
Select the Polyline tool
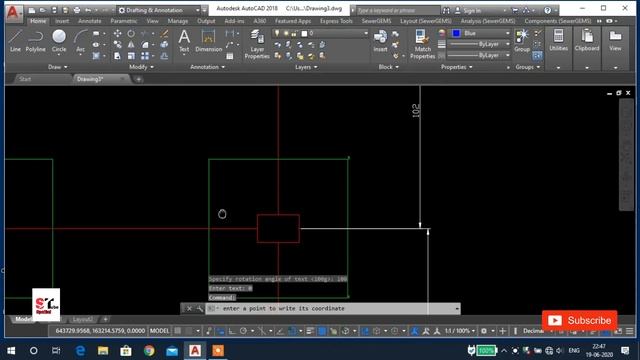(x=36, y=40)
